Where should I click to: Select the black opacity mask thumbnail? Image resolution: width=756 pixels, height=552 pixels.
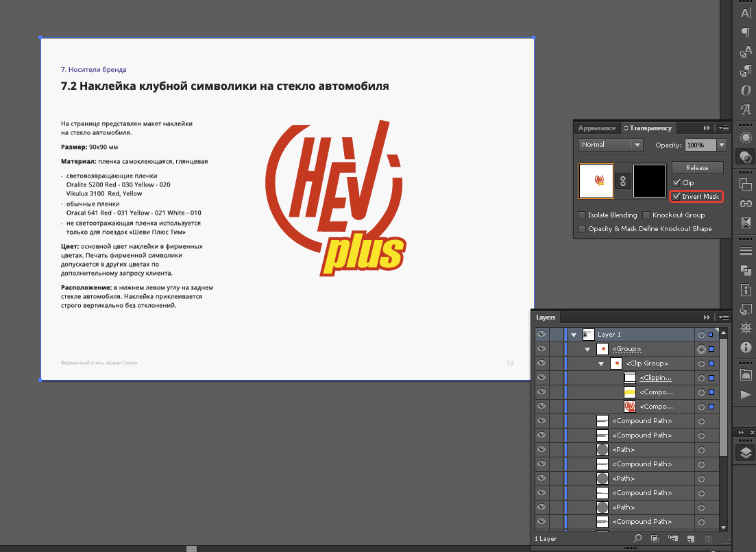tap(650, 181)
